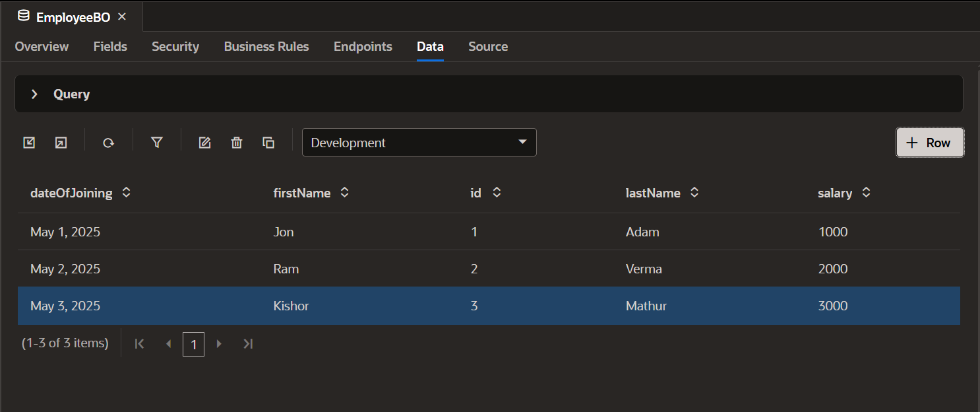
Task: Click the Query section label
Action: tap(71, 94)
